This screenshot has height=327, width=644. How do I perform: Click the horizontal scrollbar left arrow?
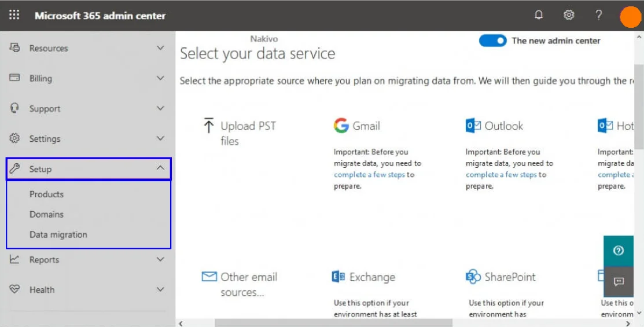181,324
